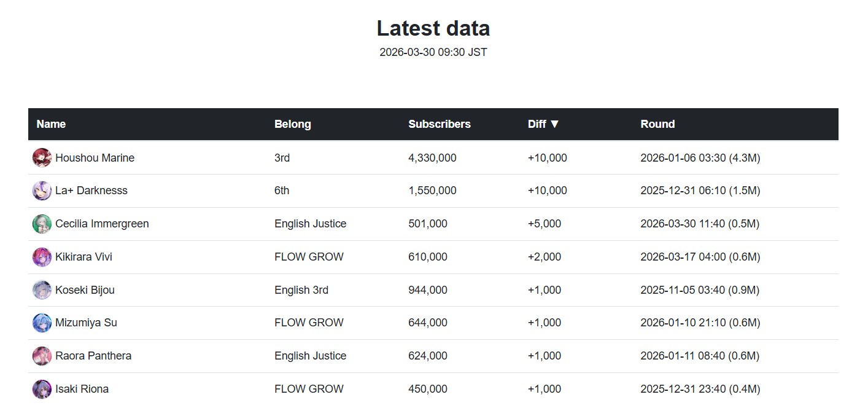Click La+ Darknesss subscriber count 1,550,000
Image resolution: width=868 pixels, height=405 pixels.
432,191
